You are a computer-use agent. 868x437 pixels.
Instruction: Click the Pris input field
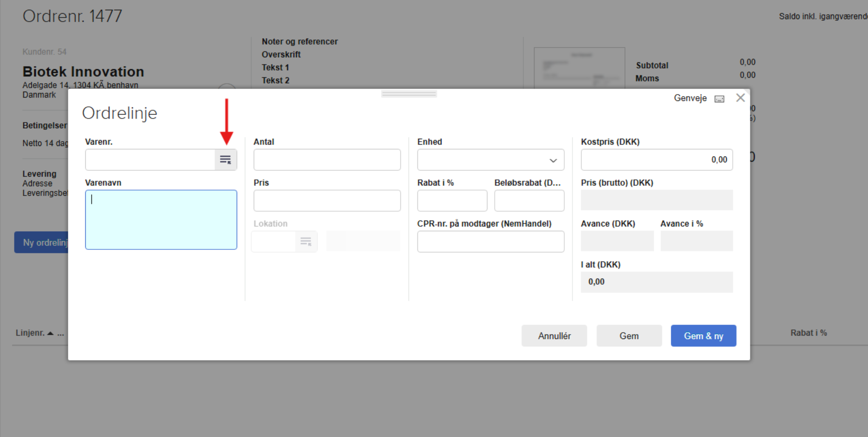327,201
